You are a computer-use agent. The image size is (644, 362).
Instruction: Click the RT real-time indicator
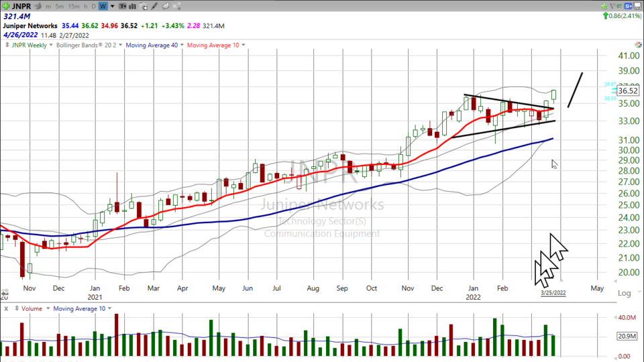(x=619, y=6)
